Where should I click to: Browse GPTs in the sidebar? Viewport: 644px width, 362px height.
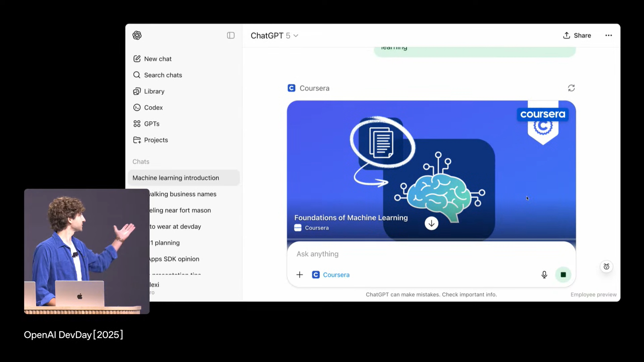tap(152, 123)
